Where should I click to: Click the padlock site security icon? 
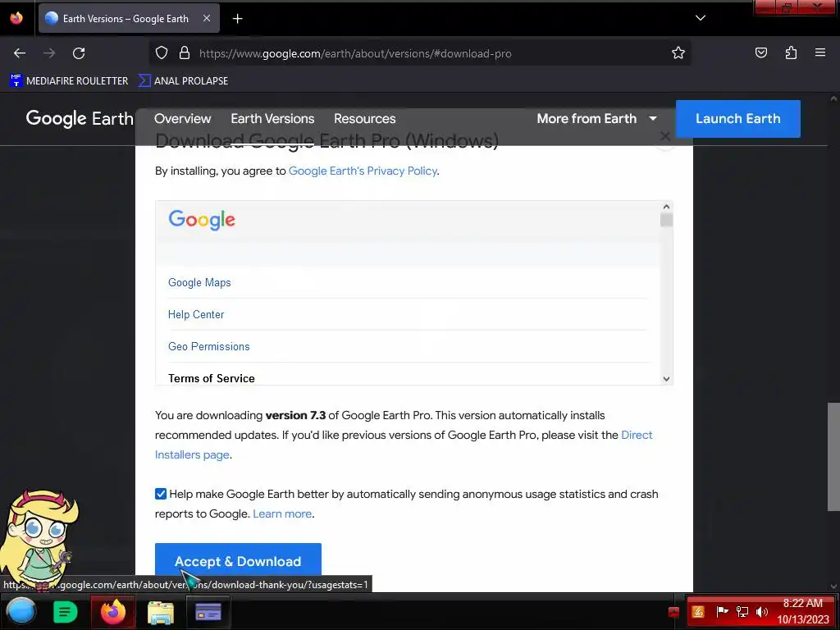(185, 53)
